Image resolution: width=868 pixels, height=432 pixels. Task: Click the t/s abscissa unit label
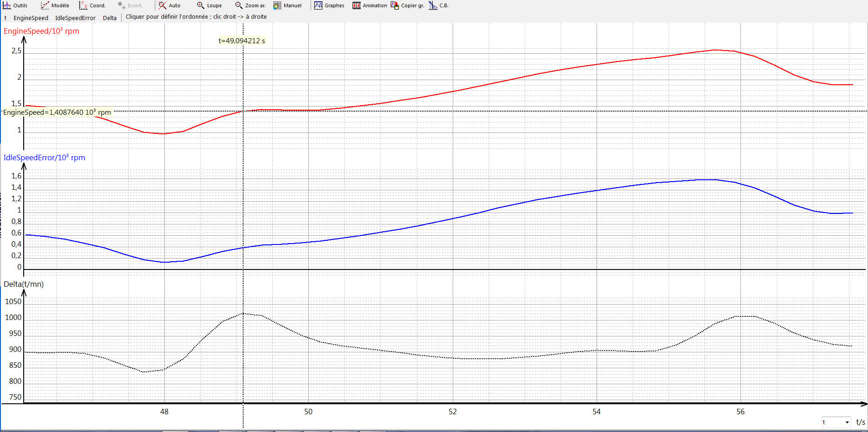(860, 422)
